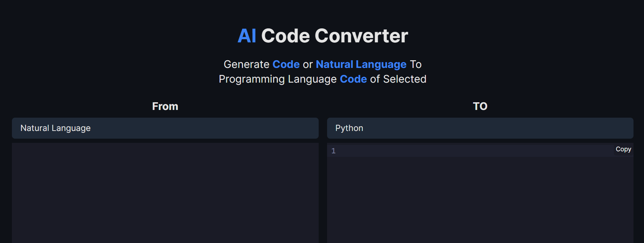Viewport: 644px width, 243px height.
Task: Open the Python target language dropdown
Action: 480,128
